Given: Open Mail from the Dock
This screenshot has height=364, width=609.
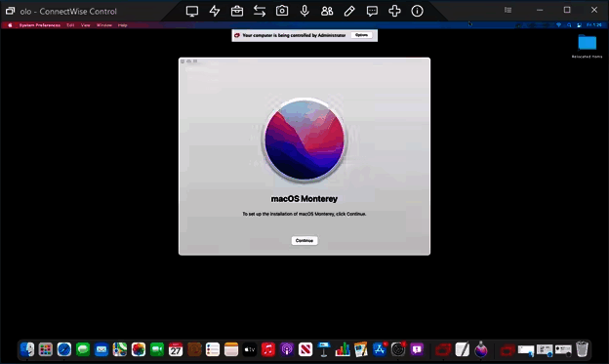Looking at the screenshot, I should (x=101, y=349).
